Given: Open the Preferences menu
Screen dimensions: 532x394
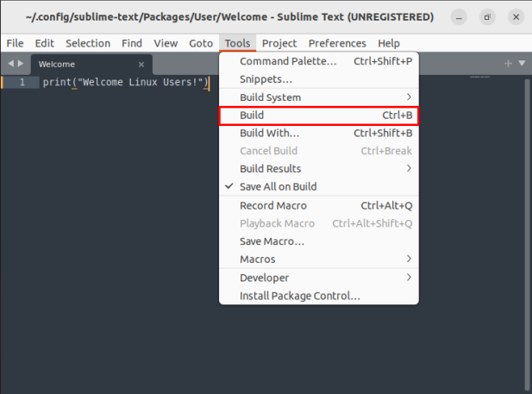Looking at the screenshot, I should coord(337,43).
